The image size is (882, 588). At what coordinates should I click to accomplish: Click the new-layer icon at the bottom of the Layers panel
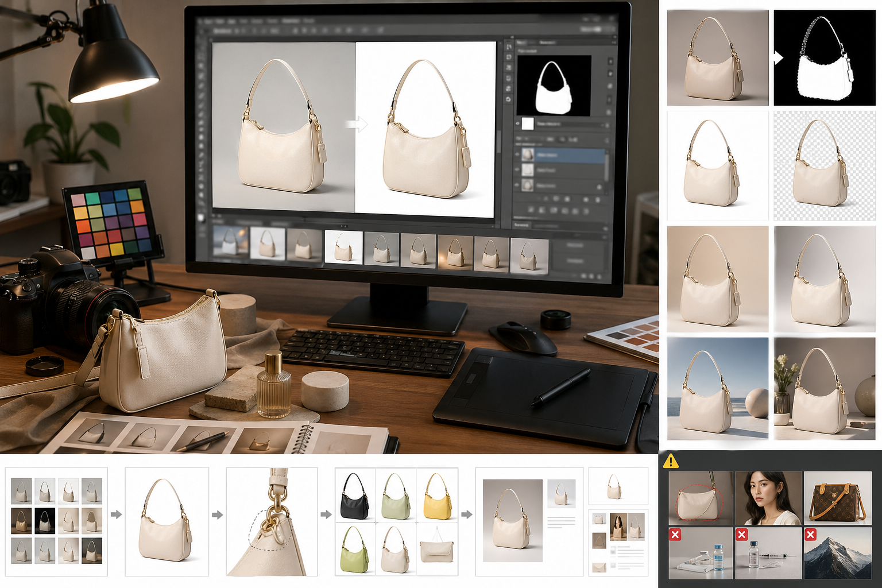click(x=585, y=199)
